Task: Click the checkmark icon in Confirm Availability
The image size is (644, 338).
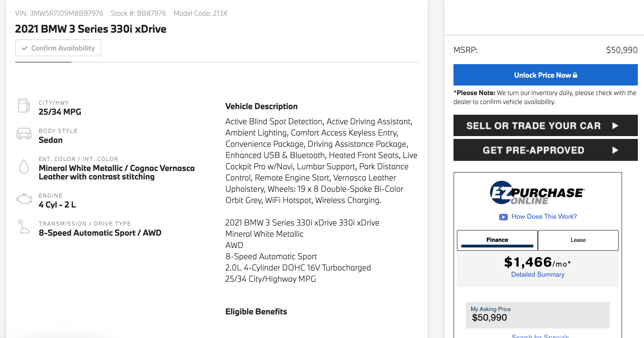Action: (x=25, y=48)
